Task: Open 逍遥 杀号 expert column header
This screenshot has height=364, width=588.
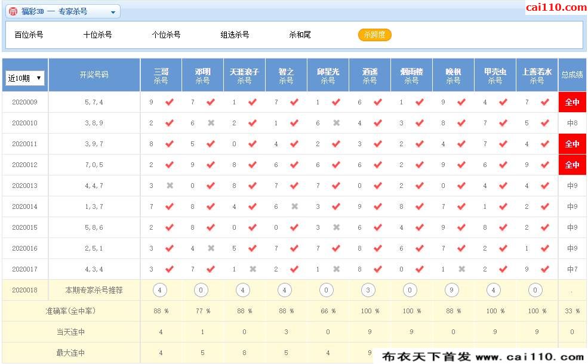Action: point(370,76)
